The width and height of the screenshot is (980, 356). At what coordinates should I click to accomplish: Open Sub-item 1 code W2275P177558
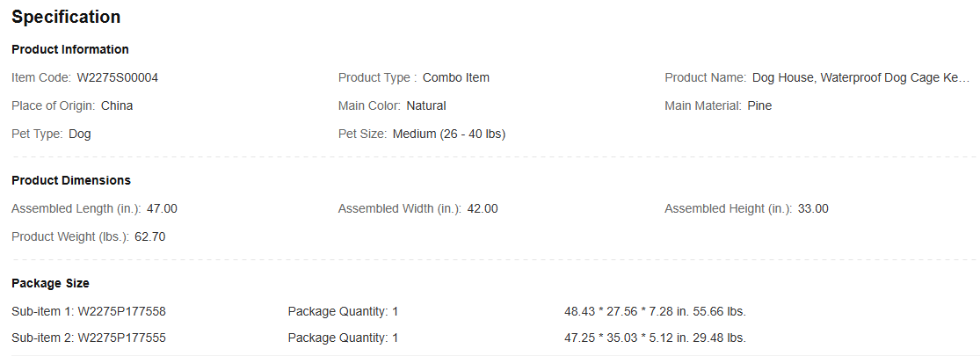coord(121,311)
